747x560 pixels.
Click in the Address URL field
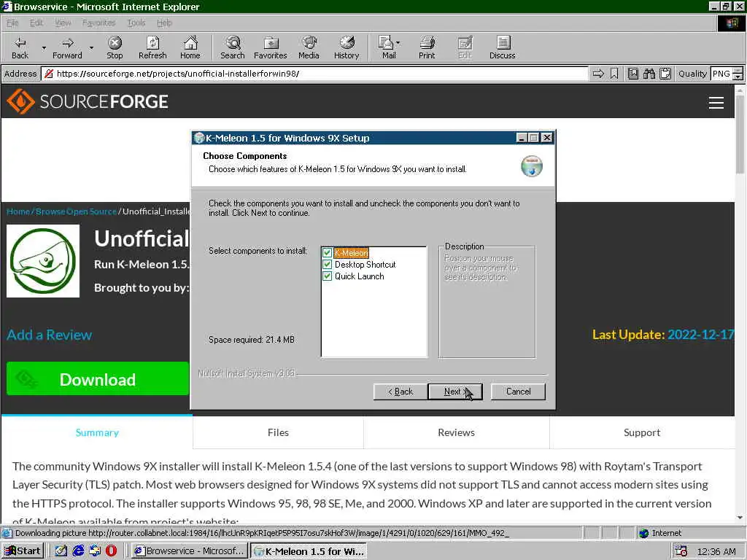[x=314, y=74]
